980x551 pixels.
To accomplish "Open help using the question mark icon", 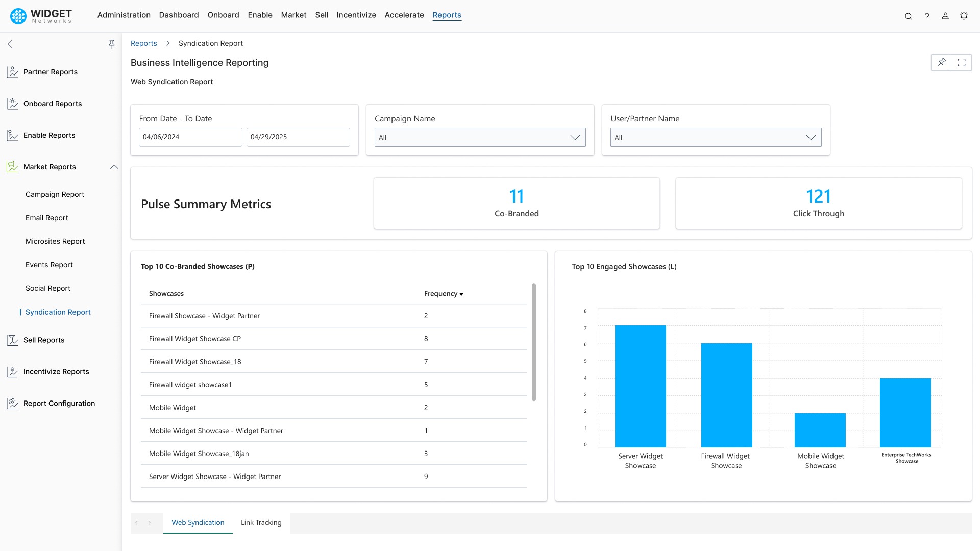I will click(927, 16).
